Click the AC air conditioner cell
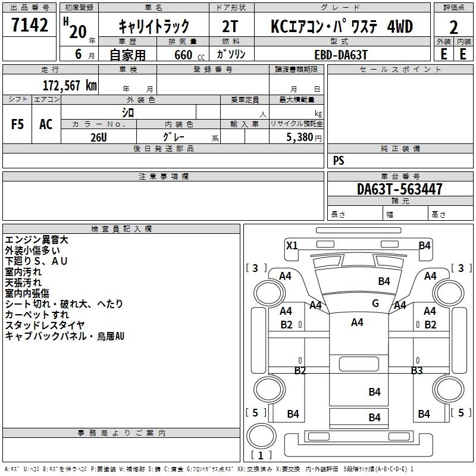 pos(46,124)
